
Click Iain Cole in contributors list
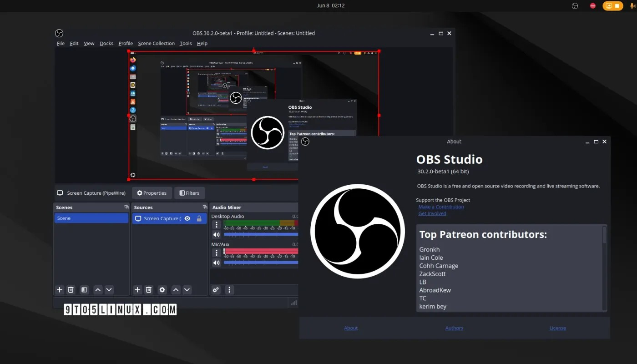(431, 258)
